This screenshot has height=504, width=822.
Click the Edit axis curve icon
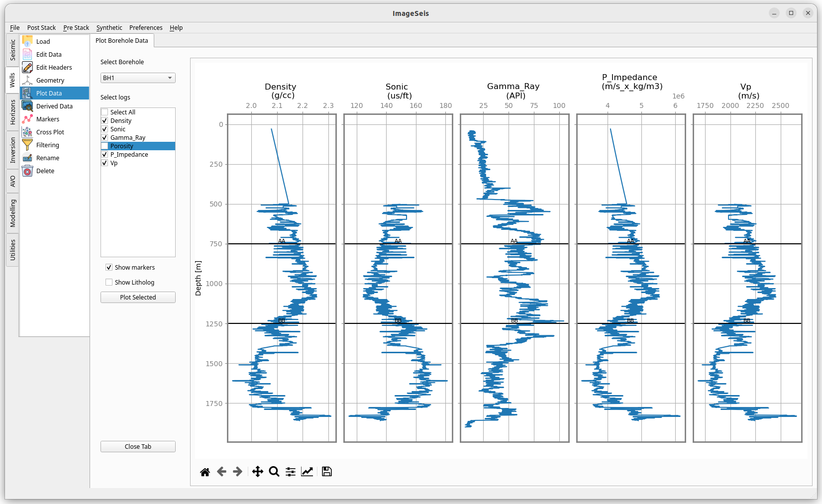pyautogui.click(x=307, y=472)
